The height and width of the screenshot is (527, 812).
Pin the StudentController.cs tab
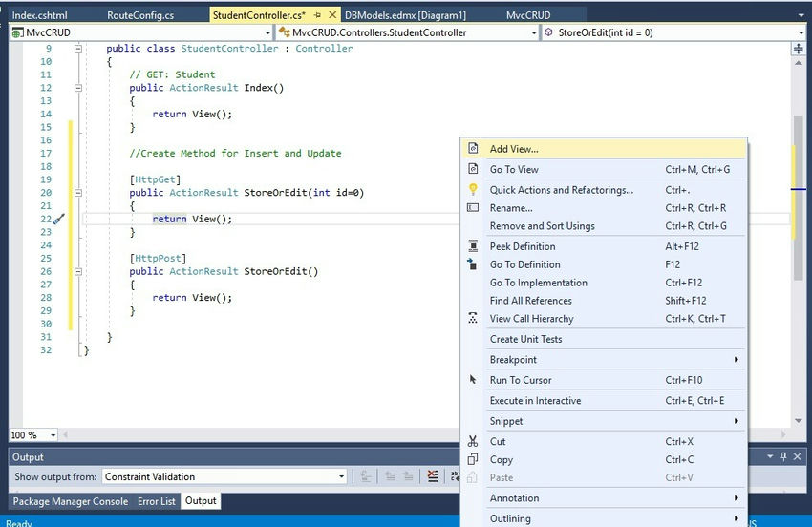pos(317,15)
